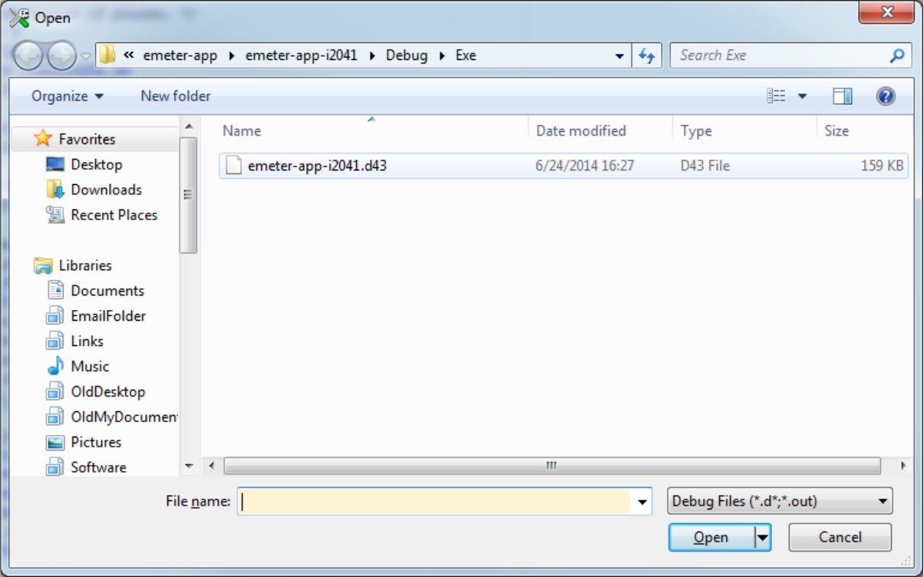Open the Debug Files type filter dropdown

tap(780, 502)
